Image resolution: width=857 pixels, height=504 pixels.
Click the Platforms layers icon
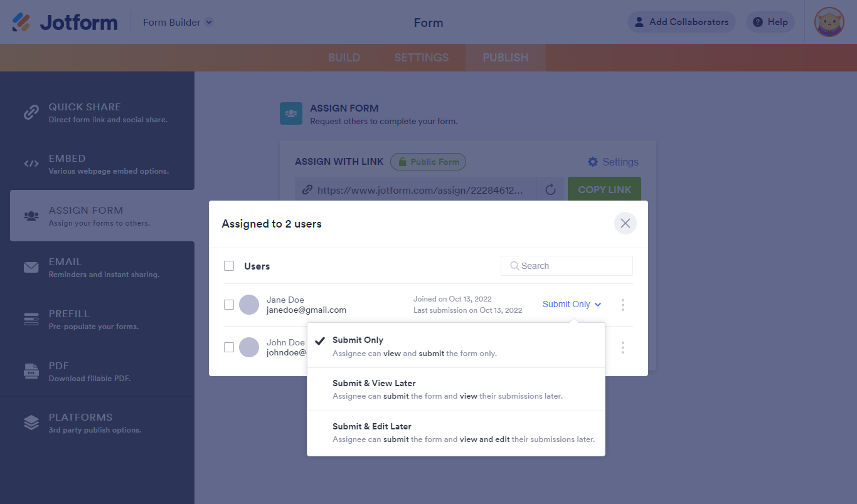point(31,423)
